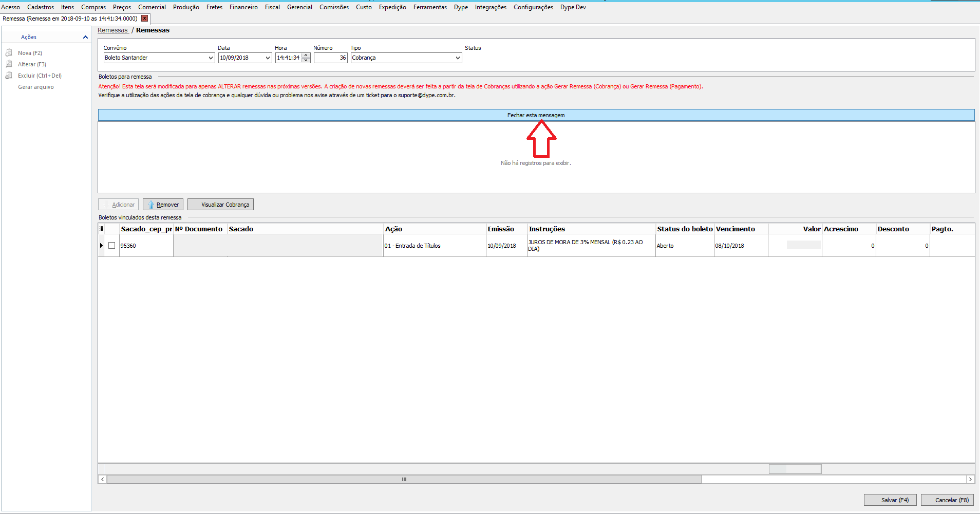Click Nova (F2) action label
Image resolution: width=980 pixels, height=514 pixels.
tap(30, 53)
